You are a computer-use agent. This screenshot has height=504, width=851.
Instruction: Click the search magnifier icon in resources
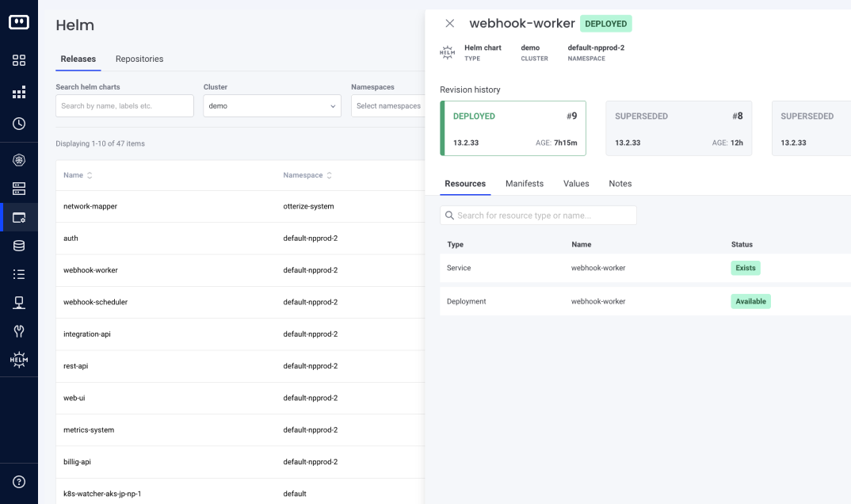coord(449,216)
